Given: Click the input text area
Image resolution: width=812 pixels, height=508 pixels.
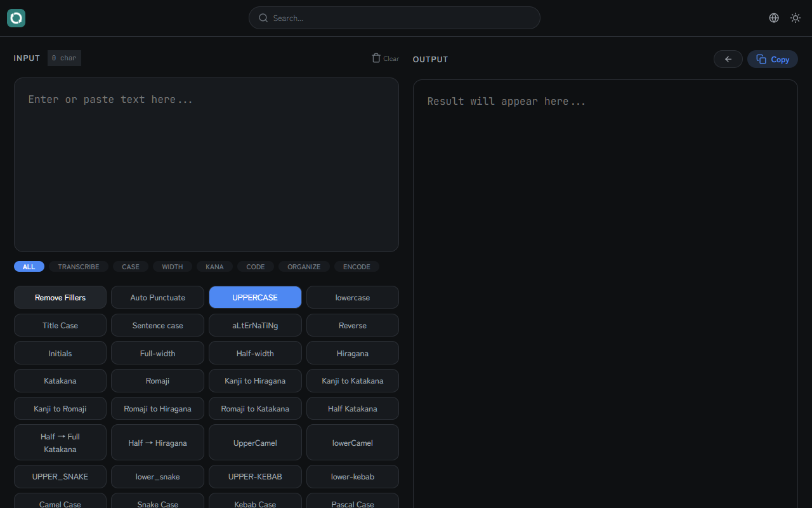Looking at the screenshot, I should point(206,165).
